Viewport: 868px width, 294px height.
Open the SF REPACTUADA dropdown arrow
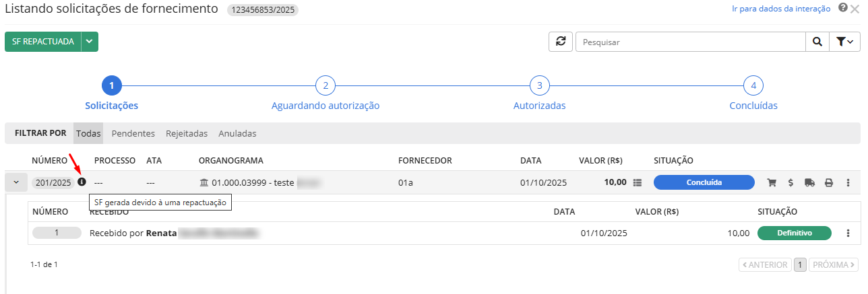point(90,42)
